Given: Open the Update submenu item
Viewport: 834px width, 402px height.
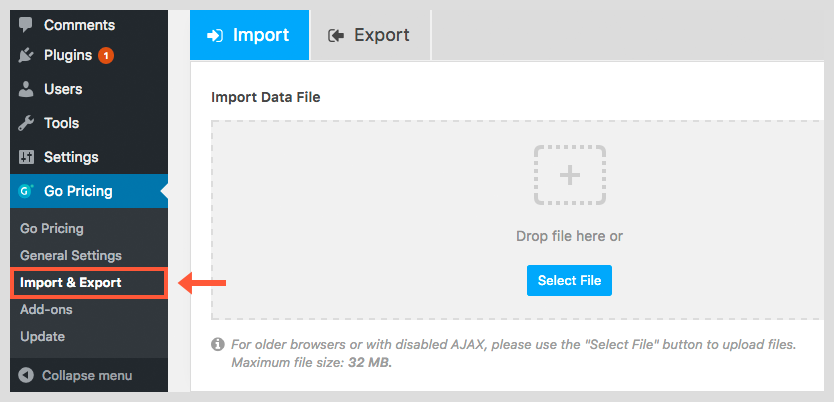Looking at the screenshot, I should (x=43, y=337).
